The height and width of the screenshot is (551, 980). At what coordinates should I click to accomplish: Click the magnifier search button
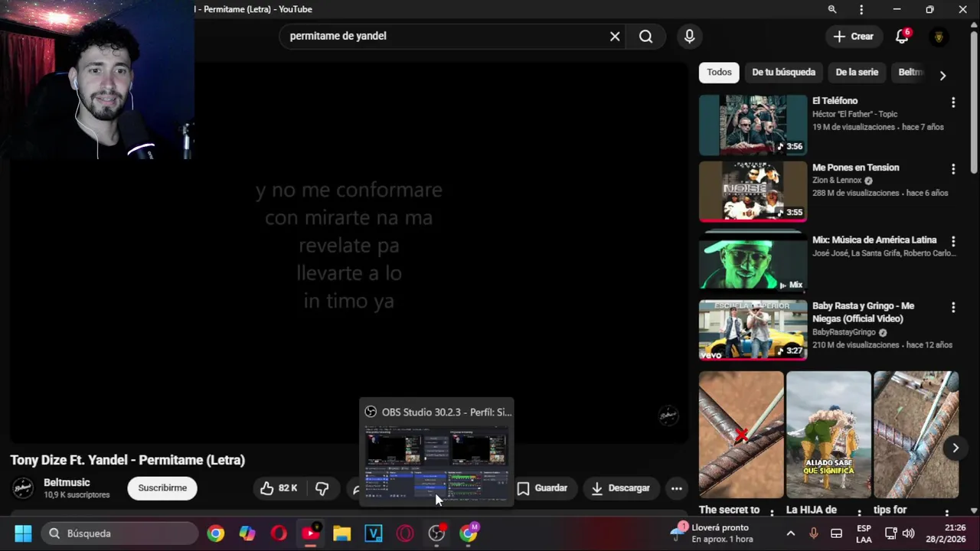tap(645, 36)
